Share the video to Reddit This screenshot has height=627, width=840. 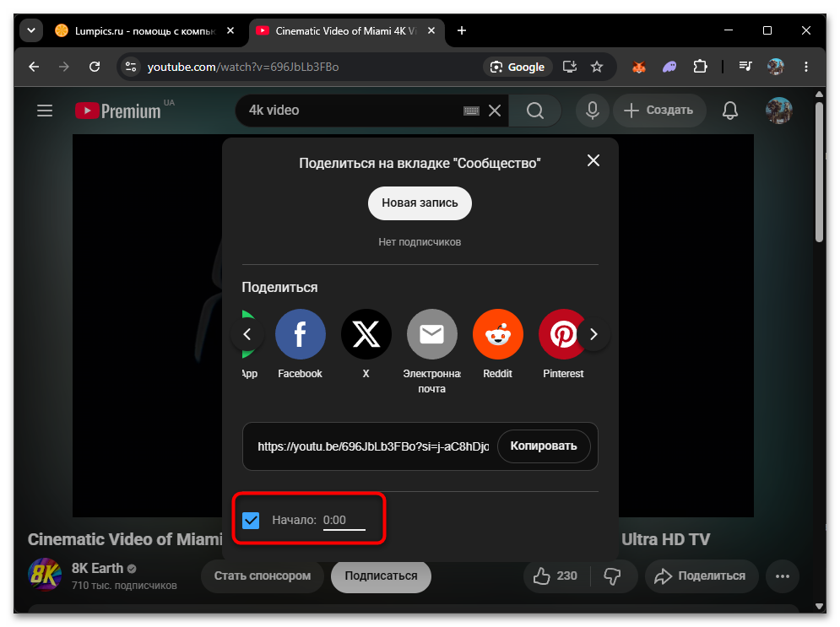pos(498,334)
